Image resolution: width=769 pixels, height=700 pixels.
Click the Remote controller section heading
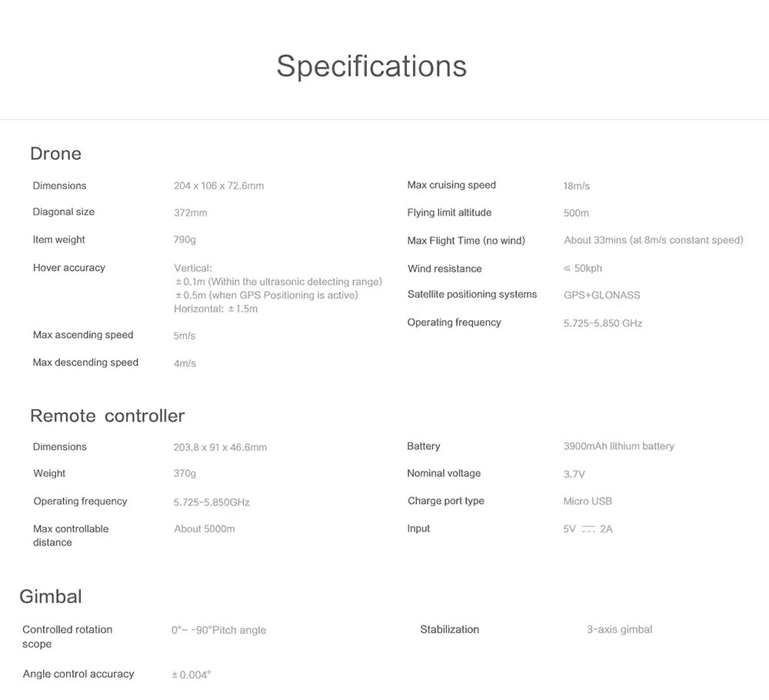pyautogui.click(x=107, y=416)
